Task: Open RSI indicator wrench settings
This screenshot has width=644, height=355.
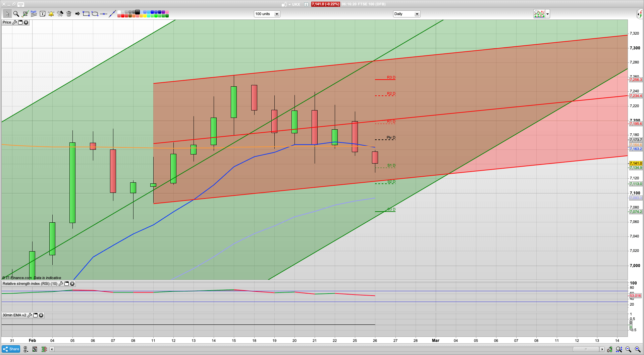Action: point(61,284)
